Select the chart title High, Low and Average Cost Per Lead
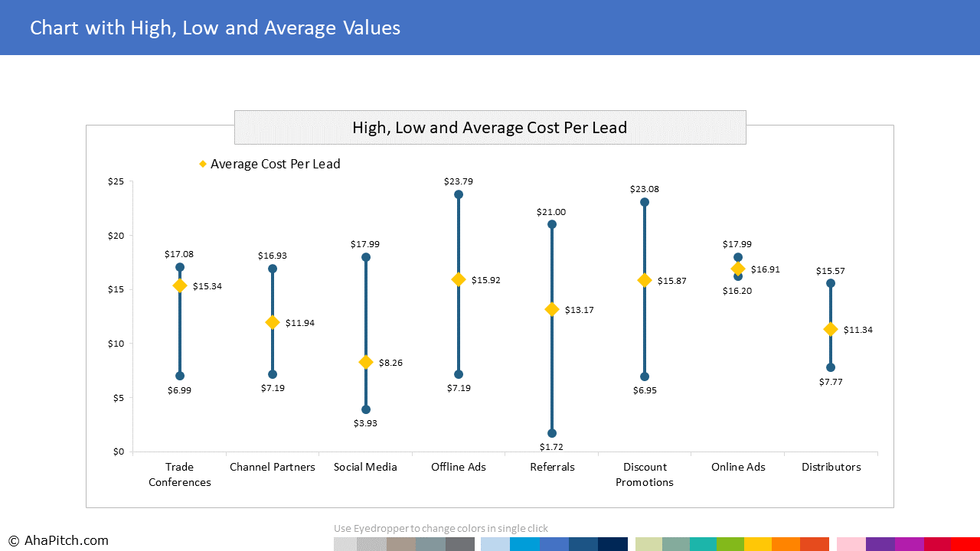Screen dimensions: 980x551 tap(490, 128)
